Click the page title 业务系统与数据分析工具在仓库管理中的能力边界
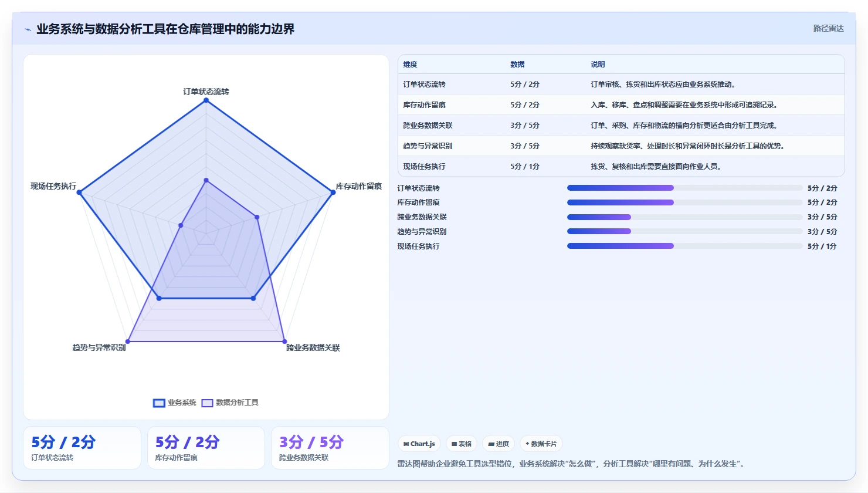This screenshot has width=868, height=493. 165,29
